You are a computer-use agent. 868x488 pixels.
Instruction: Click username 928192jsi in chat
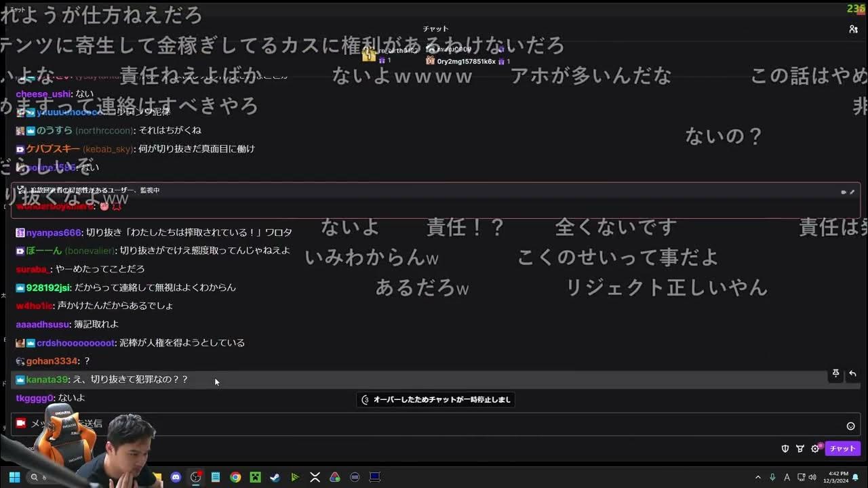pos(48,287)
